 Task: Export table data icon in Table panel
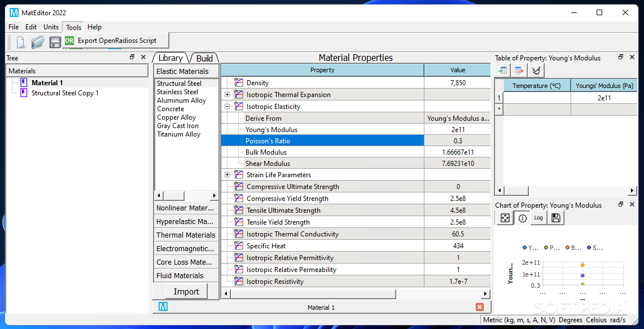point(519,71)
